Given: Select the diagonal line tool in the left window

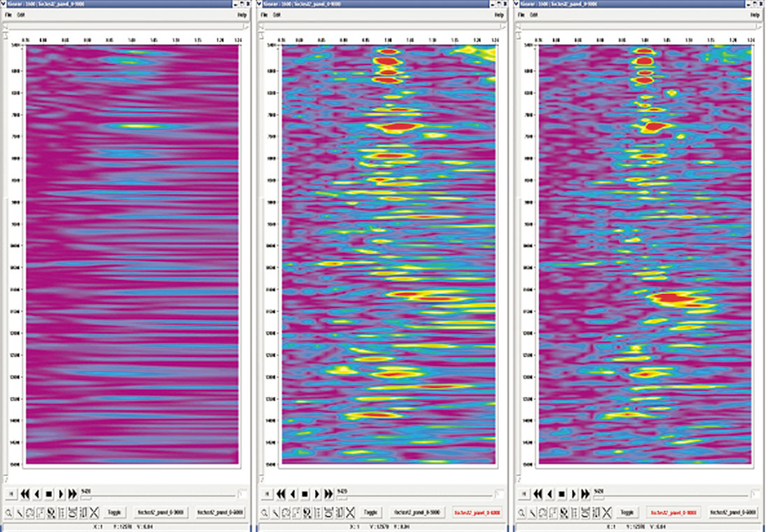Looking at the screenshot, I should [x=20, y=513].
